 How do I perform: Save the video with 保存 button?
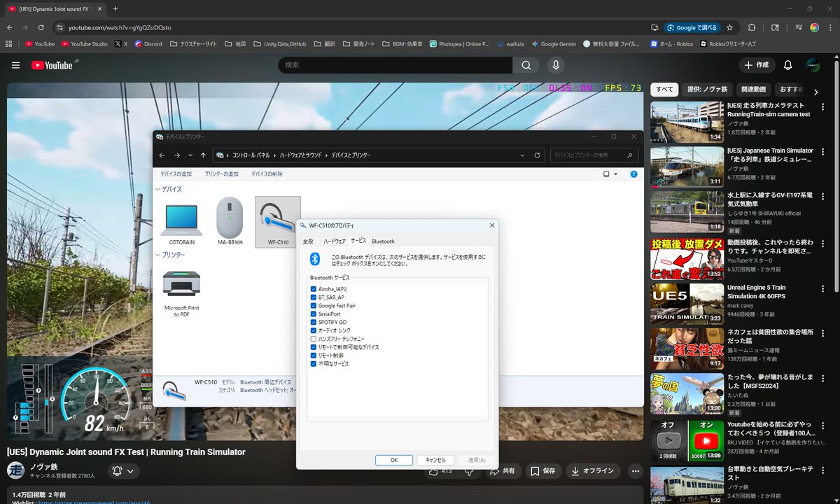click(543, 471)
